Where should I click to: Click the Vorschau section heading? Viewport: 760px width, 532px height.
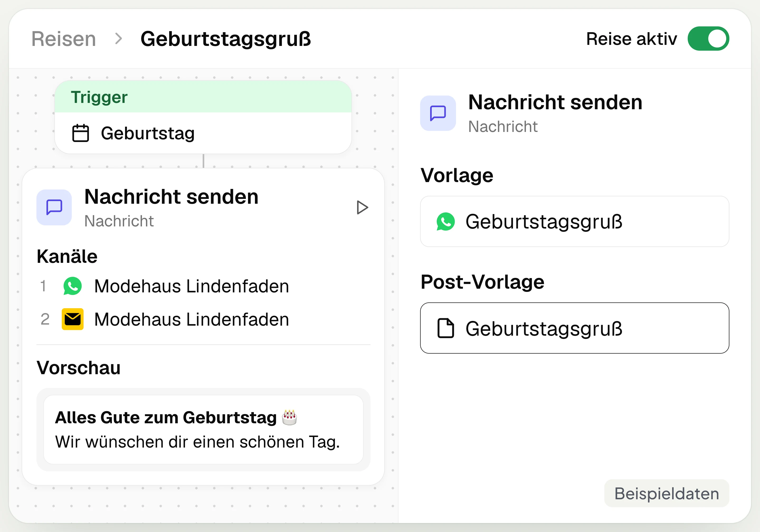point(78,368)
